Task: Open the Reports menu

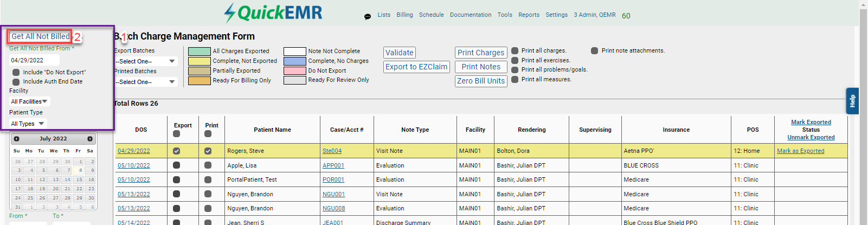Action: point(529,15)
